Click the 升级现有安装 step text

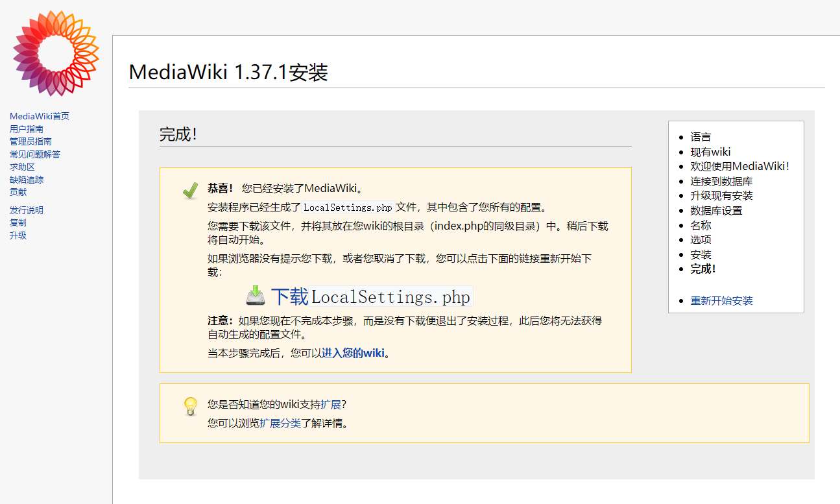pyautogui.click(x=722, y=195)
